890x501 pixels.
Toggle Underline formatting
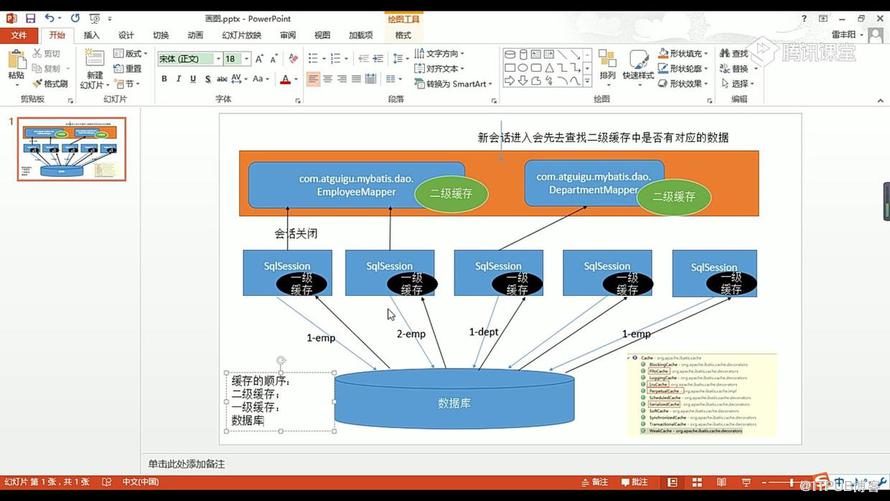click(x=193, y=79)
